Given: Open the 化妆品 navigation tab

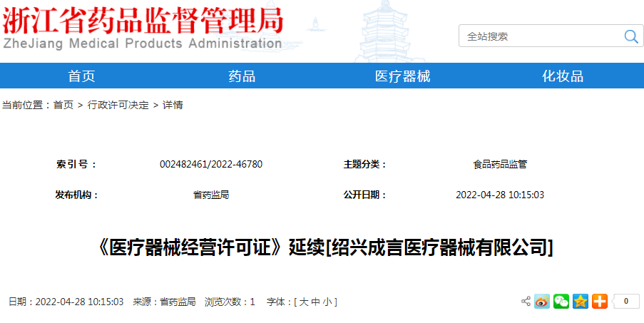Looking at the screenshot, I should 563,76.
